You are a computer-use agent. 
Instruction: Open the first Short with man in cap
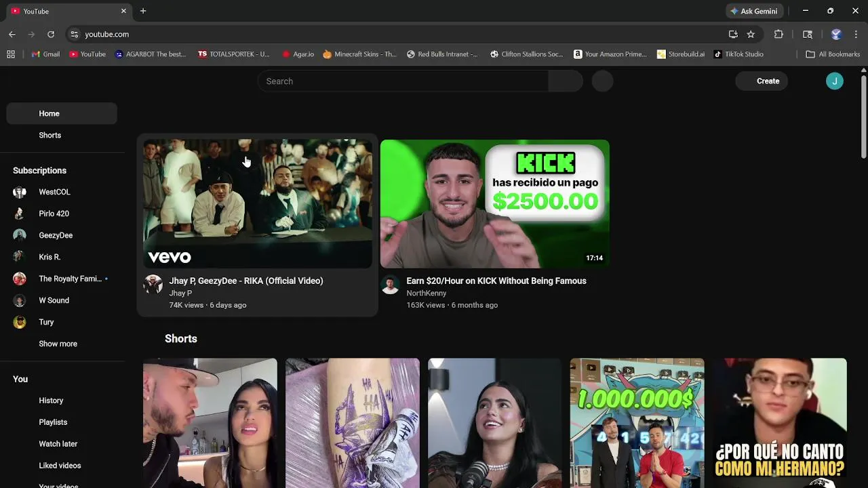pyautogui.click(x=210, y=423)
